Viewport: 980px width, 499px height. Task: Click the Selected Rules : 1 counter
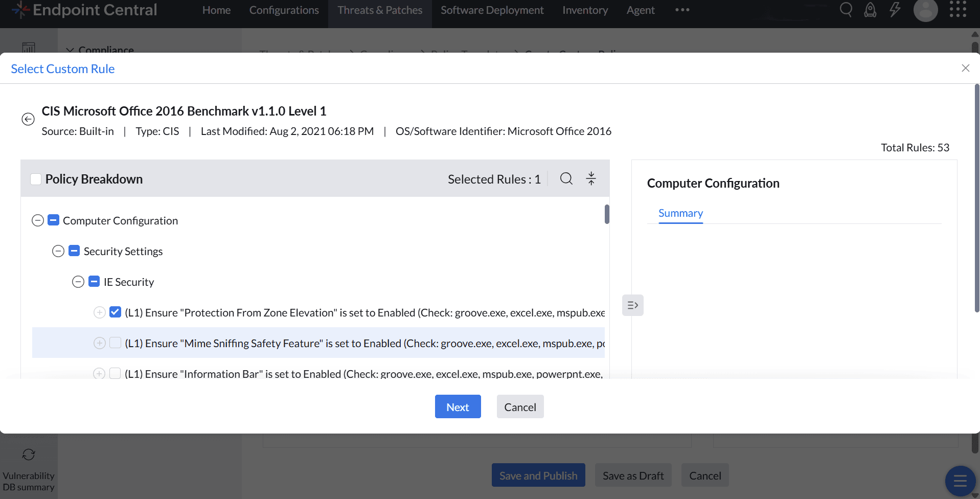pos(494,179)
